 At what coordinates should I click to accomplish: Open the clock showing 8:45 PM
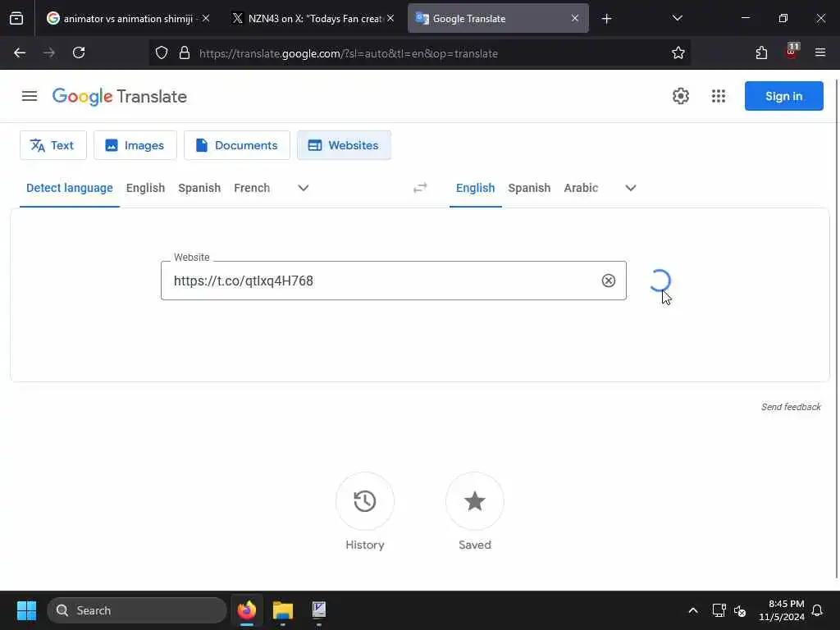(782, 610)
